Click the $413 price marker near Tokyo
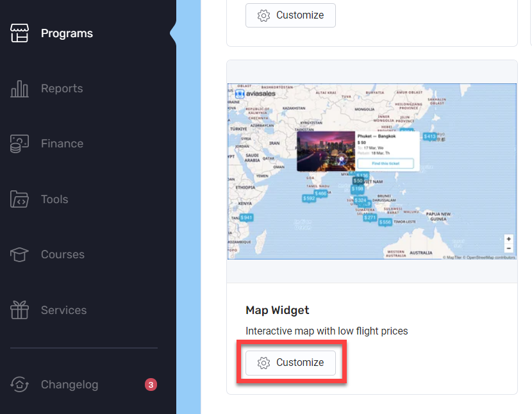 pyautogui.click(x=429, y=137)
